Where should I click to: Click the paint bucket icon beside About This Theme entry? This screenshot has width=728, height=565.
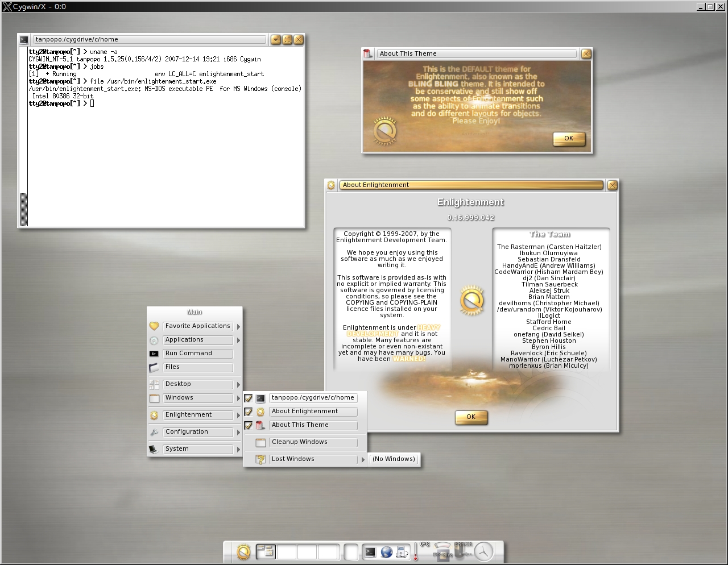pyautogui.click(x=260, y=425)
